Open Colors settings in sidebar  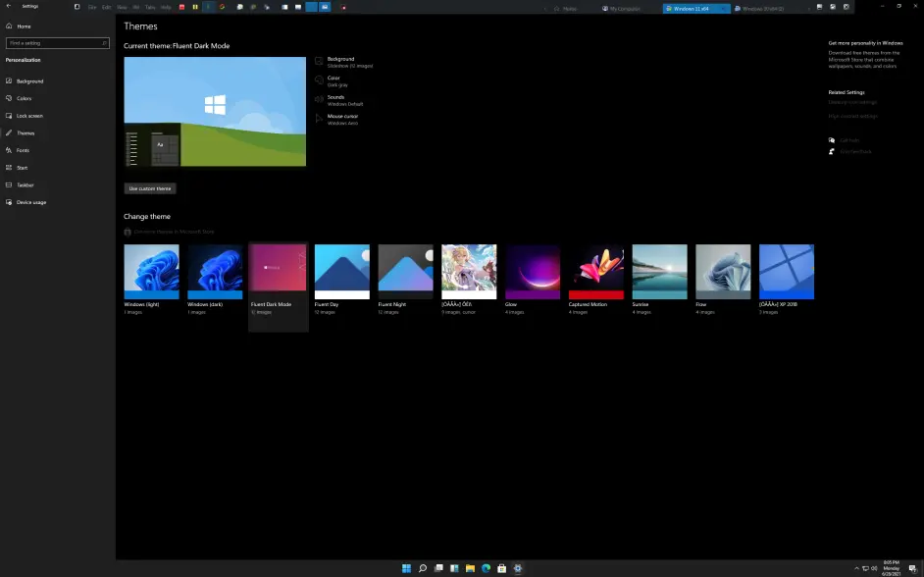[19, 98]
